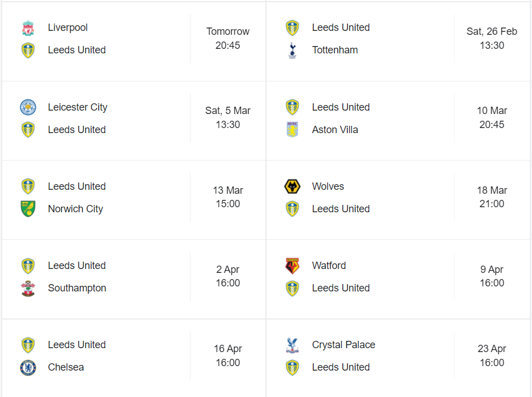Click the 18 Mar 21:00 kickoff time
Screen dimensions: 532x397
pos(492,197)
